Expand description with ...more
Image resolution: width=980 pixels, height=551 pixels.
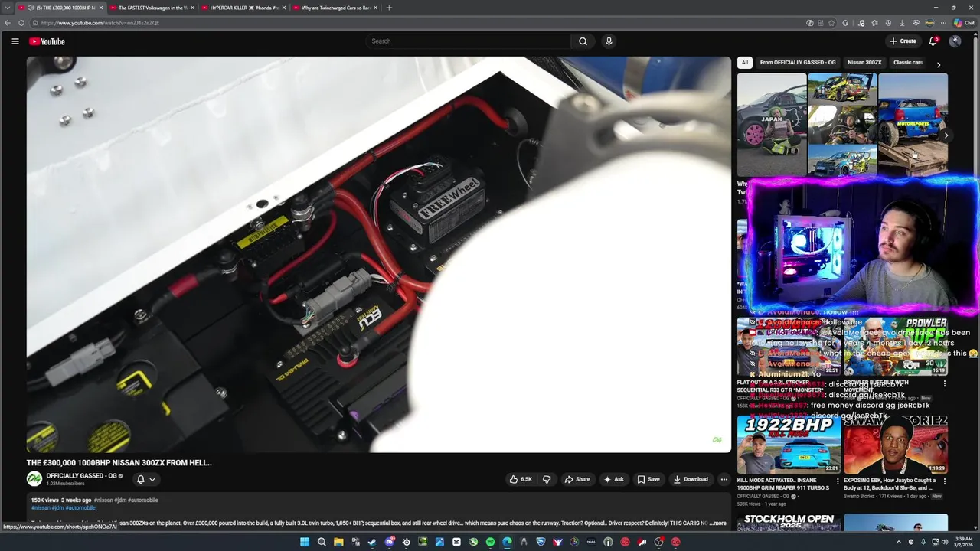pyautogui.click(x=717, y=523)
